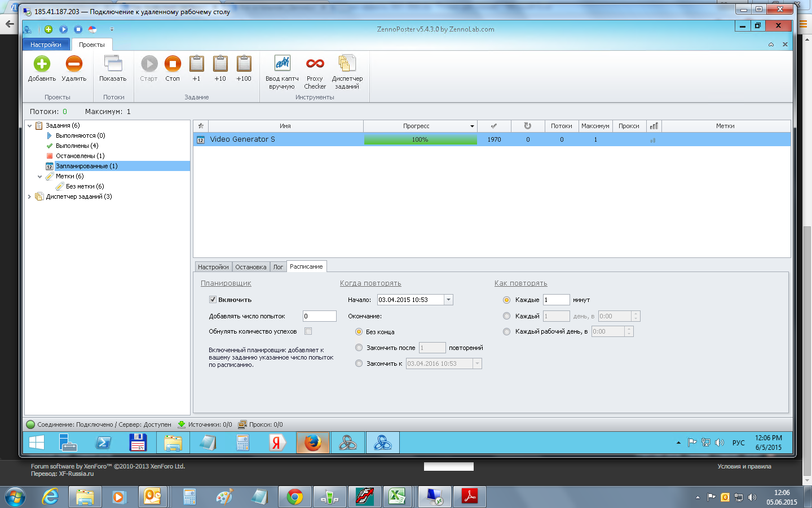Select the Video Generator S row

coord(492,139)
